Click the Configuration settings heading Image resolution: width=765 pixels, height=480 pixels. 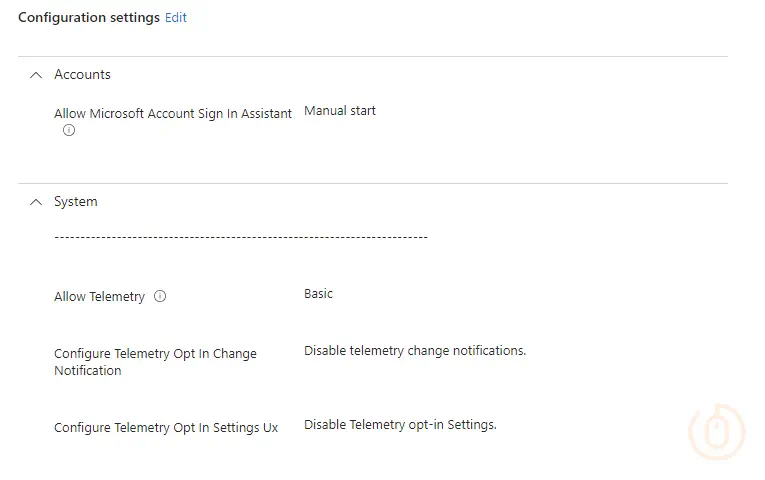click(89, 17)
